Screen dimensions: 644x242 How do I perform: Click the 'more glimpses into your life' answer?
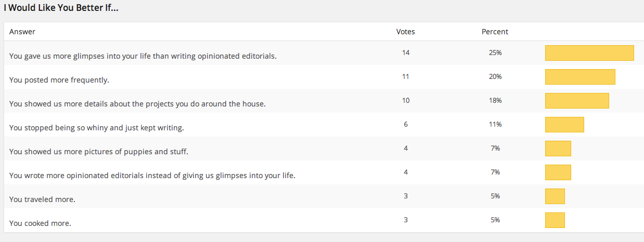[143, 56]
